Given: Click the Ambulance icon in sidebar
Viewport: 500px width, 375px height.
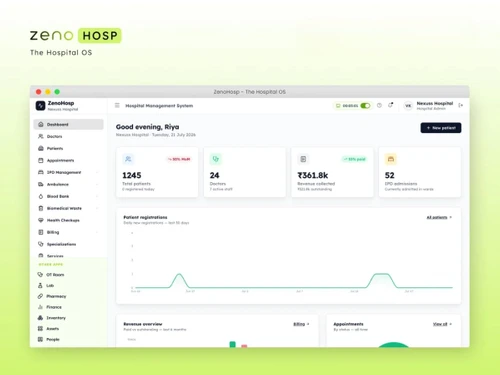Looking at the screenshot, I should [x=41, y=184].
